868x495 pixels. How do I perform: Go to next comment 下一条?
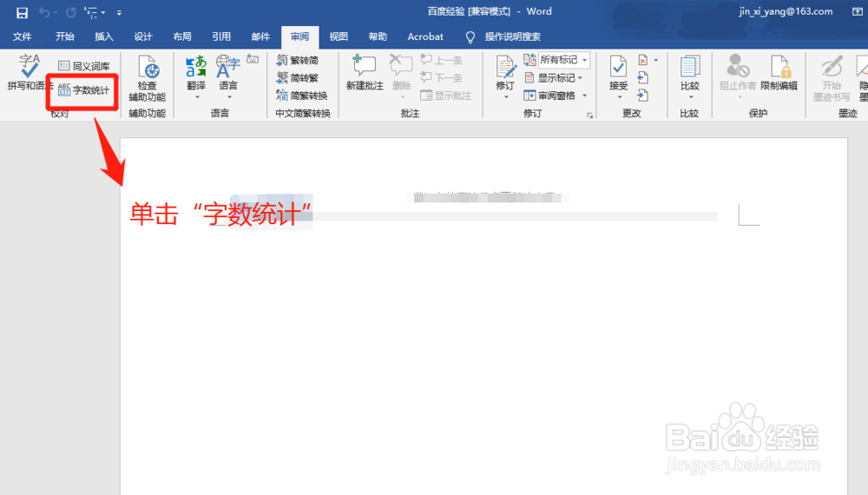pyautogui.click(x=442, y=78)
